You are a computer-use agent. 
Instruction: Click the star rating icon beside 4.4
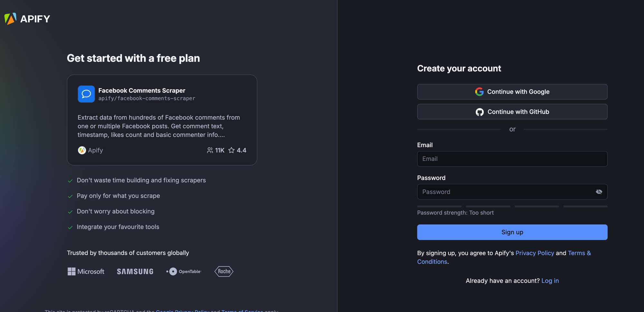232,150
